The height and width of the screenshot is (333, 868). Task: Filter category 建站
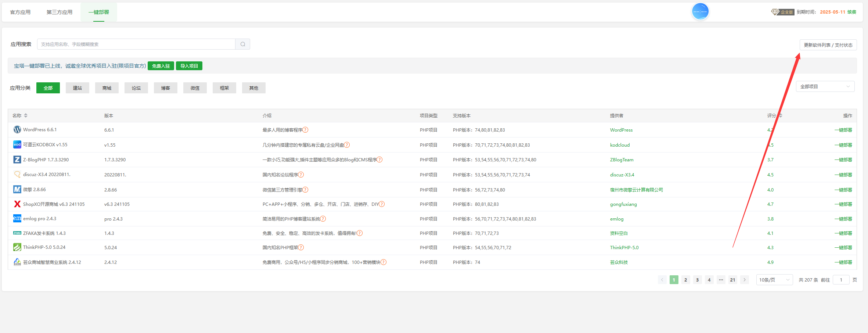coord(78,88)
